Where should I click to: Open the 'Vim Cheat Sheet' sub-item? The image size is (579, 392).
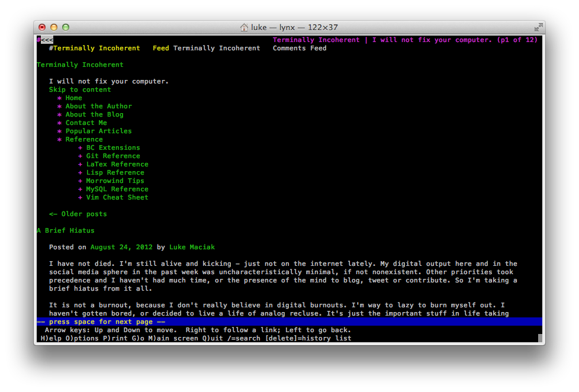click(x=117, y=198)
